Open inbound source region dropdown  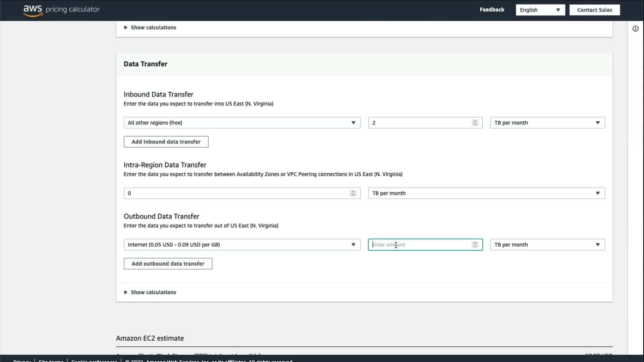(x=242, y=123)
